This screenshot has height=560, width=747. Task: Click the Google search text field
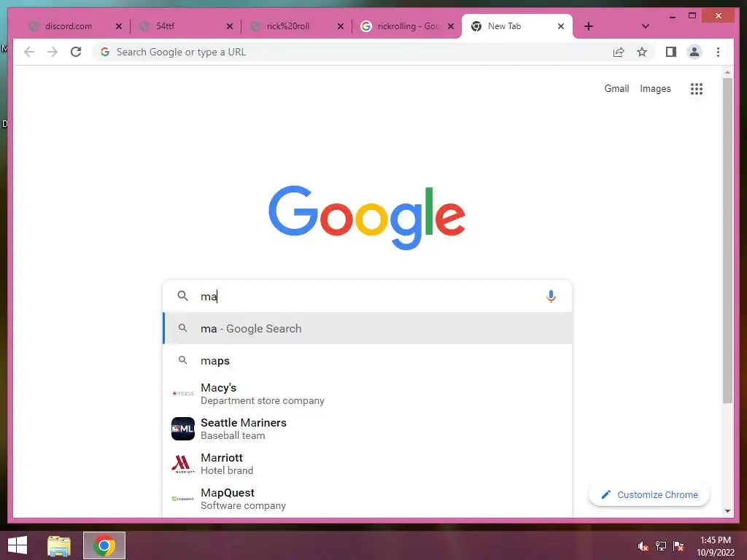[x=367, y=296]
